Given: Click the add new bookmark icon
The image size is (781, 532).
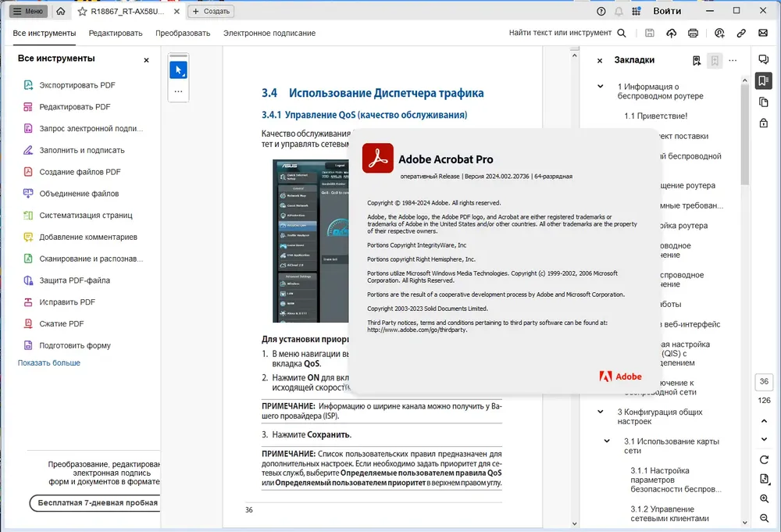Looking at the screenshot, I should [x=697, y=61].
